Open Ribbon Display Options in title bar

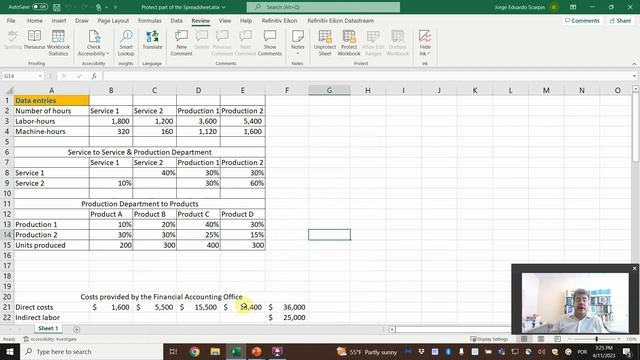pyautogui.click(x=573, y=7)
